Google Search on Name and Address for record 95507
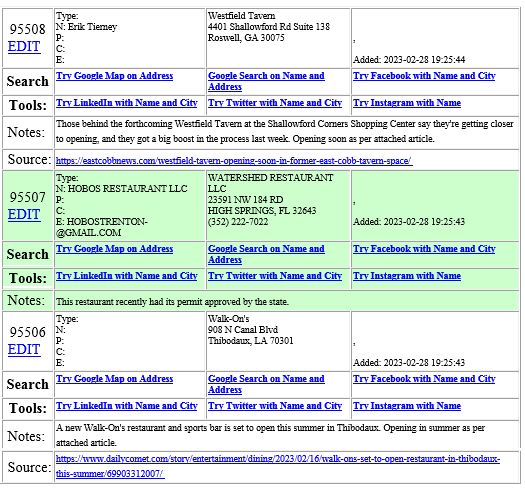This screenshot has width=525, height=492. coord(266,254)
